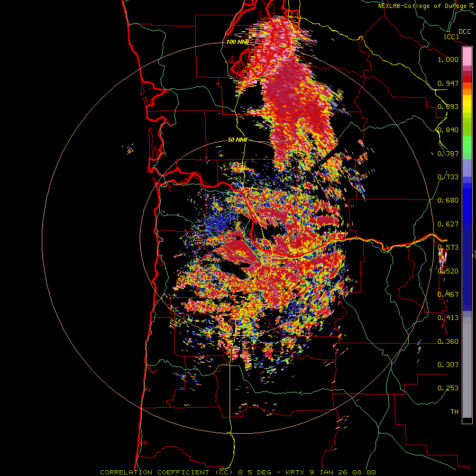Click the 0.413 color scale value
Image resolution: width=476 pixels, height=476 pixels.
click(448, 318)
